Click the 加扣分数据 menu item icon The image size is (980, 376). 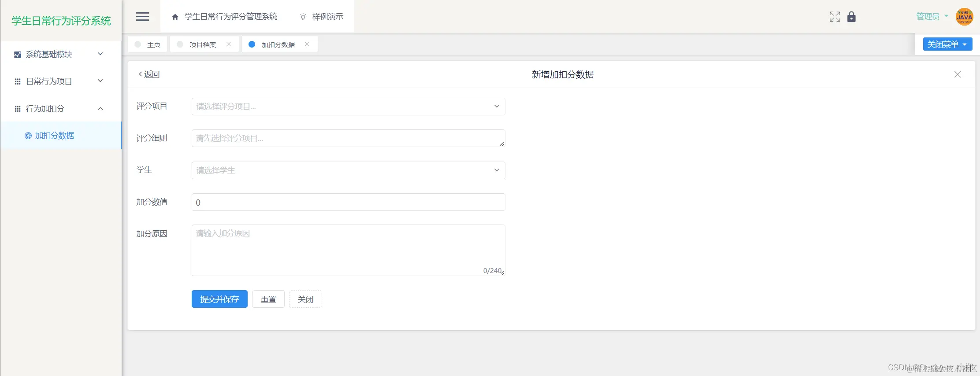pyautogui.click(x=28, y=136)
